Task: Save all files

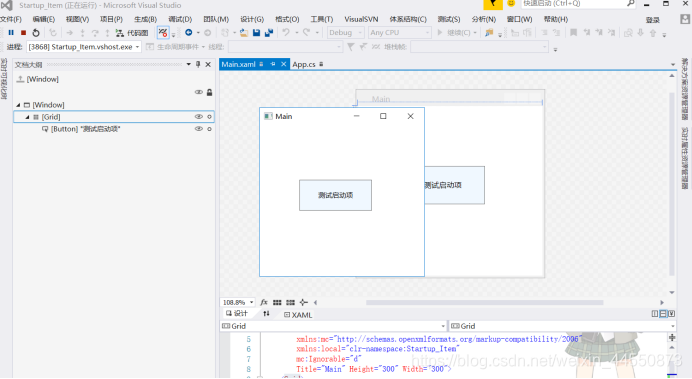Action: 268,33
